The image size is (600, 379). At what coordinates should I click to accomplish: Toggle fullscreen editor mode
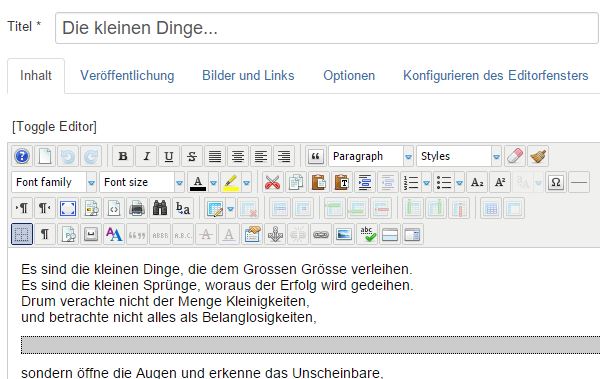[x=68, y=208]
